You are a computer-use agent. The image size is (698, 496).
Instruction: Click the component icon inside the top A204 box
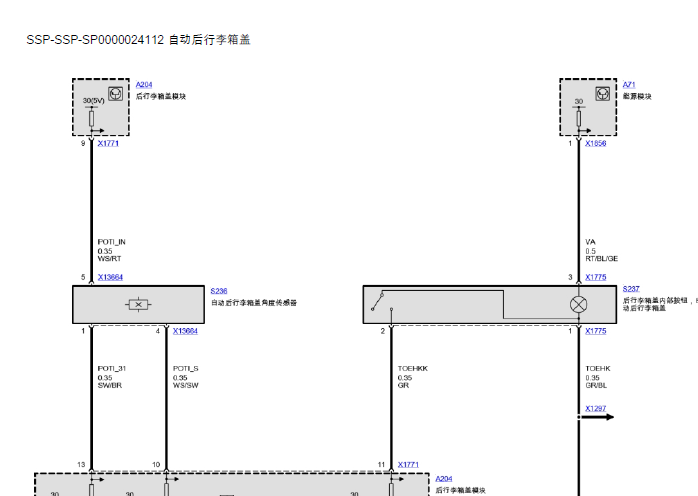coord(116,94)
